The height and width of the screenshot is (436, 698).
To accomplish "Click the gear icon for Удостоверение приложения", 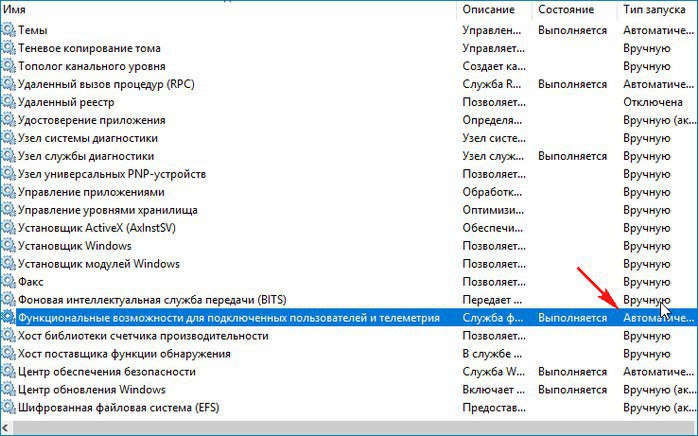I will pos(8,120).
